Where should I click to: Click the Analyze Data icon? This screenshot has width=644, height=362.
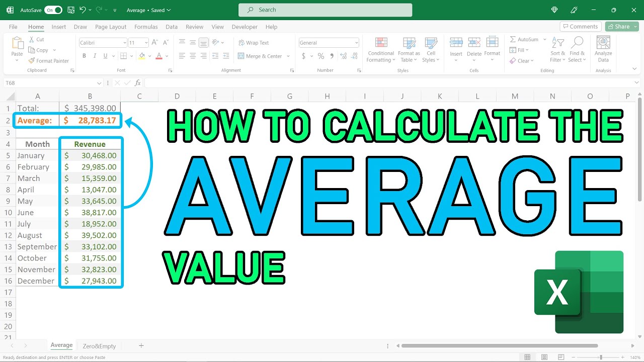(x=603, y=43)
